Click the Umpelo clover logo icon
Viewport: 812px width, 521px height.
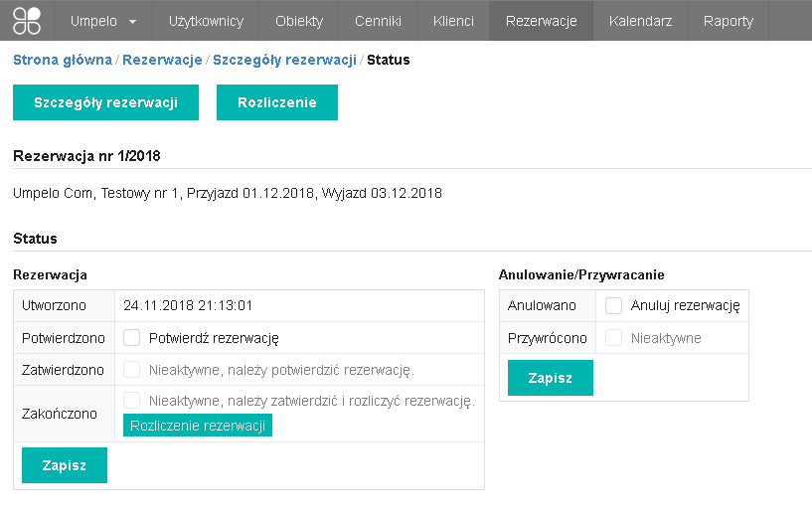[x=27, y=20]
